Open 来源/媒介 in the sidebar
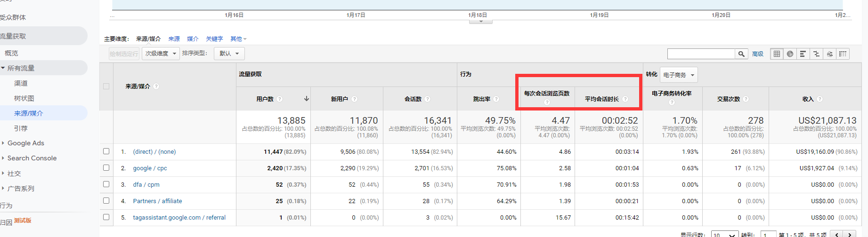868x237 pixels. pos(29,113)
